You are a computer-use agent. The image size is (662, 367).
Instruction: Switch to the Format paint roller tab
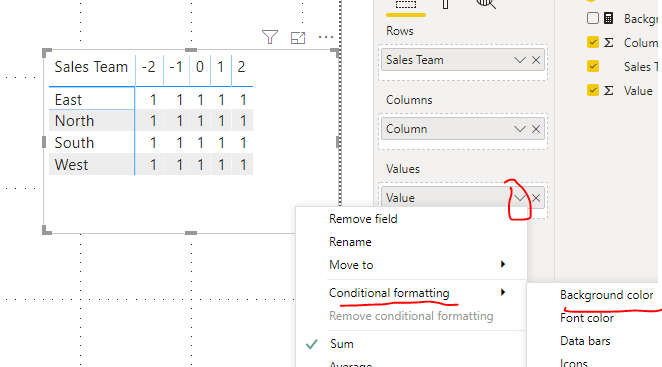point(445,4)
